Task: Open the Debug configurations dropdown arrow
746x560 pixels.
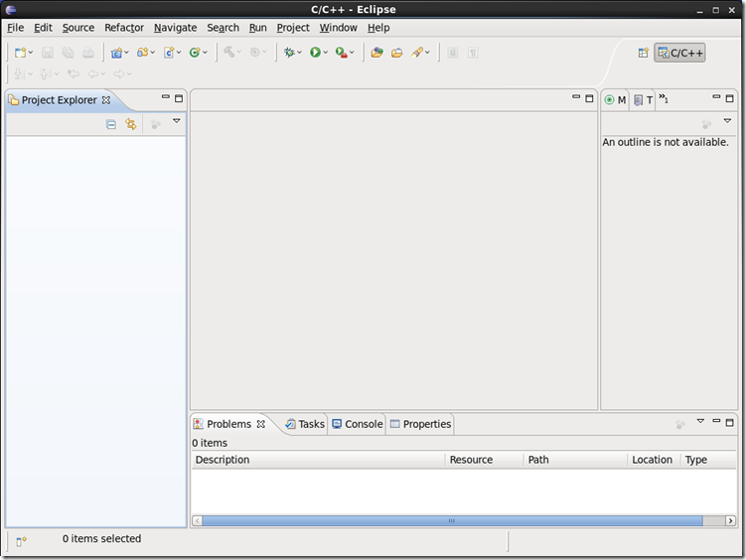Action: click(x=299, y=53)
